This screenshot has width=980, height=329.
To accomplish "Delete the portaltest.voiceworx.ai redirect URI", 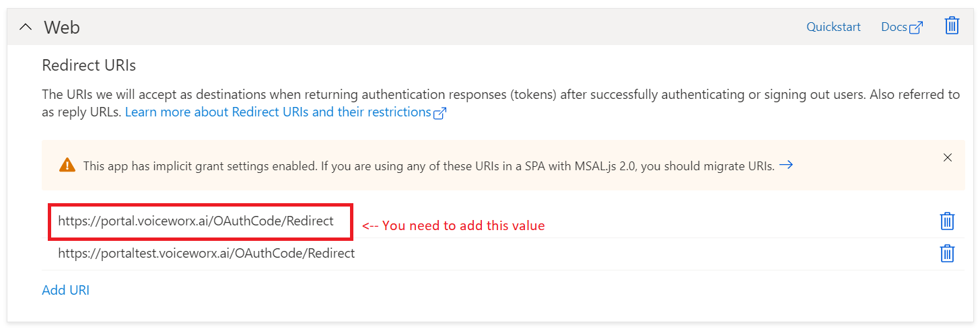I will [947, 254].
